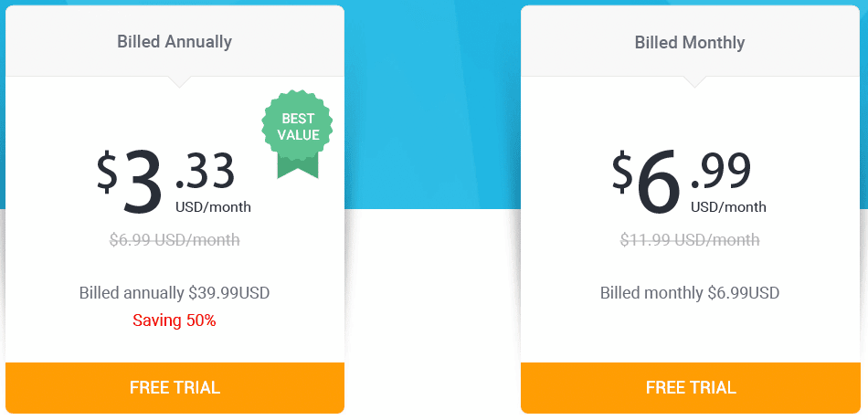Select the Billed Monthly header
Screen dimensions: 868x420
click(x=690, y=42)
